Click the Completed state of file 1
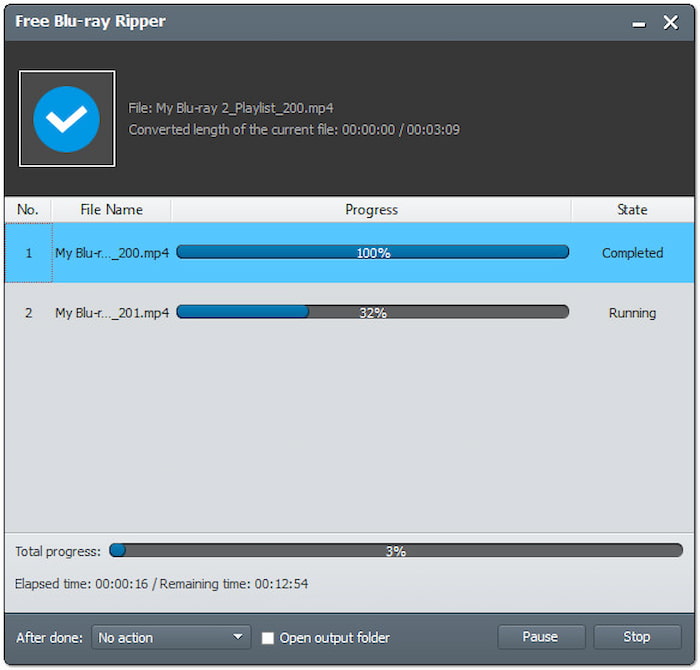The image size is (700, 670). 632,253
